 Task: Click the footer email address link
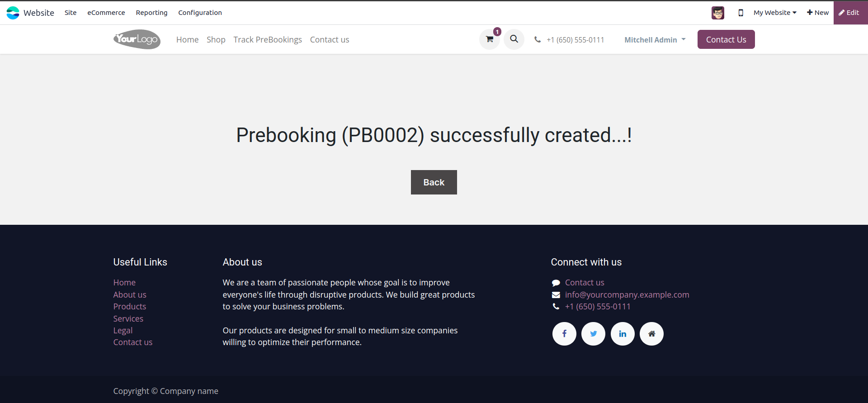click(627, 294)
